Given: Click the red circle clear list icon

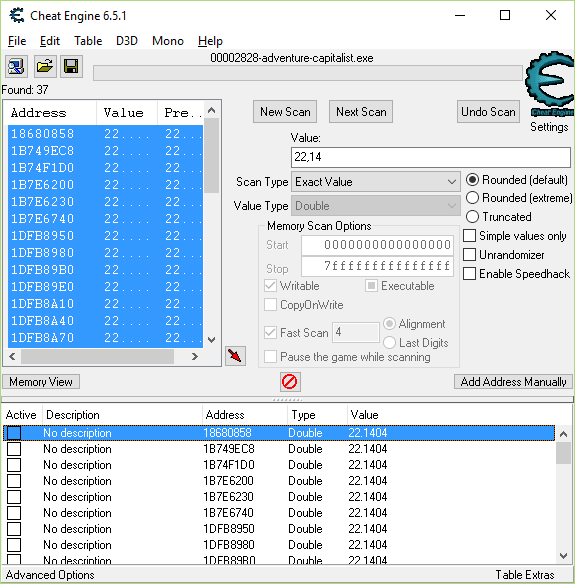Looking at the screenshot, I should (x=290, y=382).
